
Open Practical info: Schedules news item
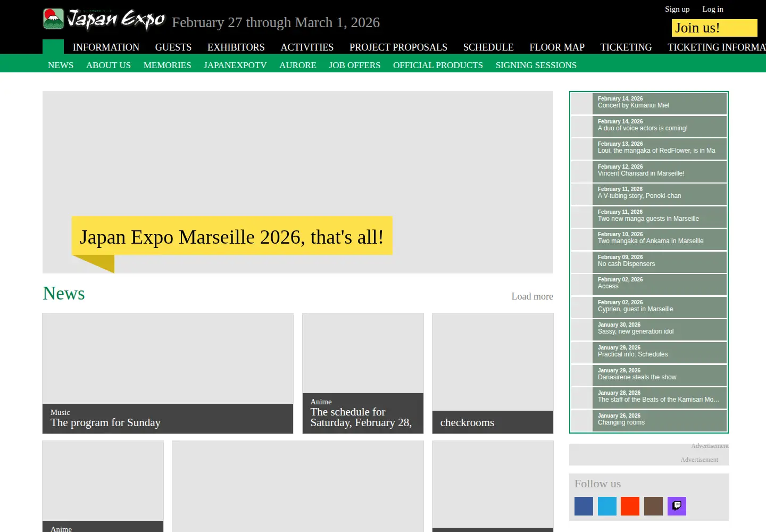pos(649,353)
